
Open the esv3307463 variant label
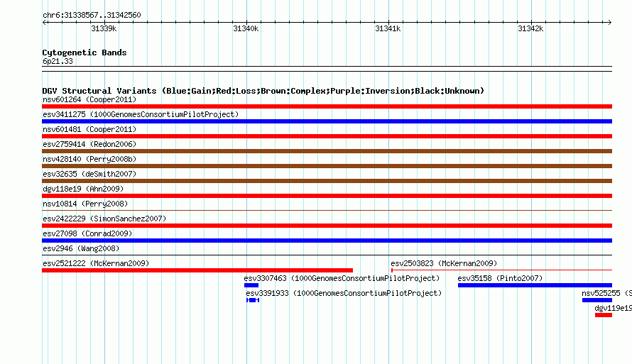pos(342,278)
